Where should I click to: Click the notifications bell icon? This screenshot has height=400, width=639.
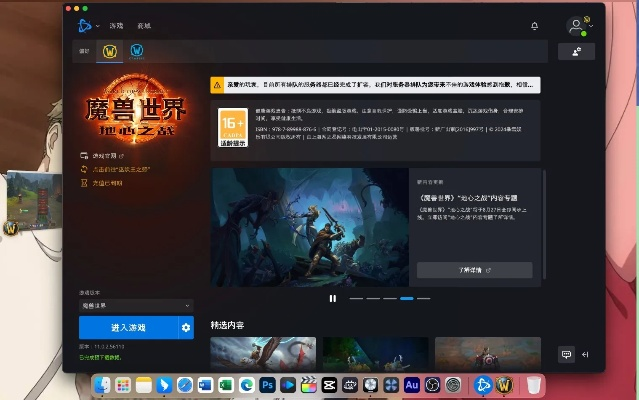(534, 26)
